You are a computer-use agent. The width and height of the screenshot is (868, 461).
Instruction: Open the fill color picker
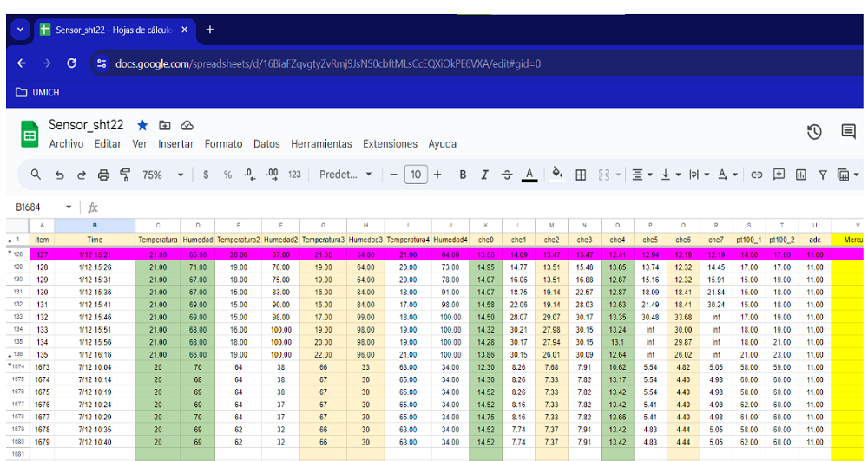(557, 175)
